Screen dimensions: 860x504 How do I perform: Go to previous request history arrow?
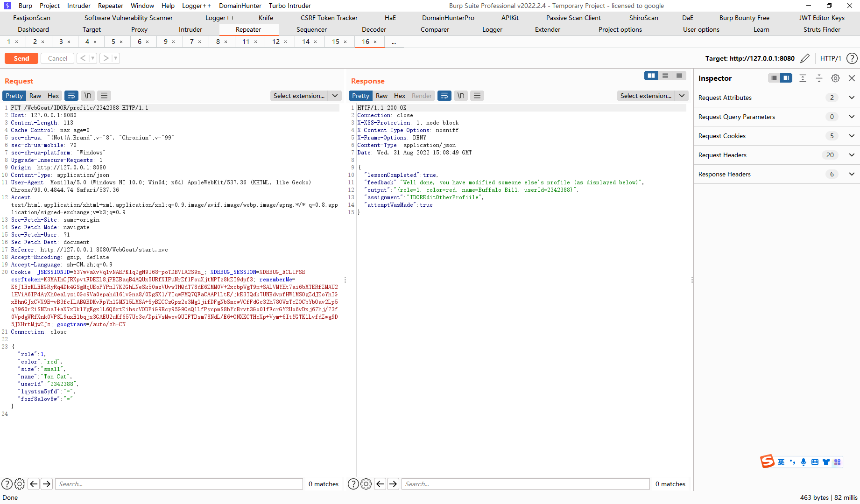(83, 58)
